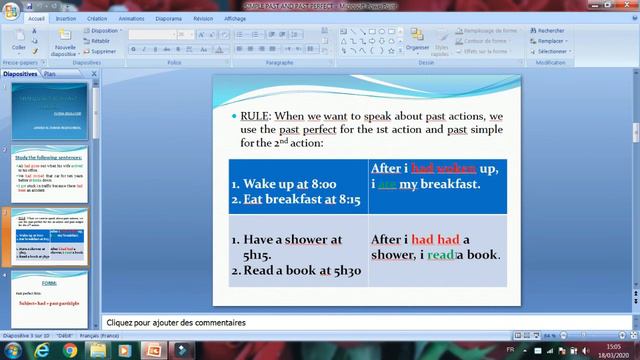This screenshot has height=360, width=640.
Task: Click the bullet list icon
Action: (x=240, y=35)
